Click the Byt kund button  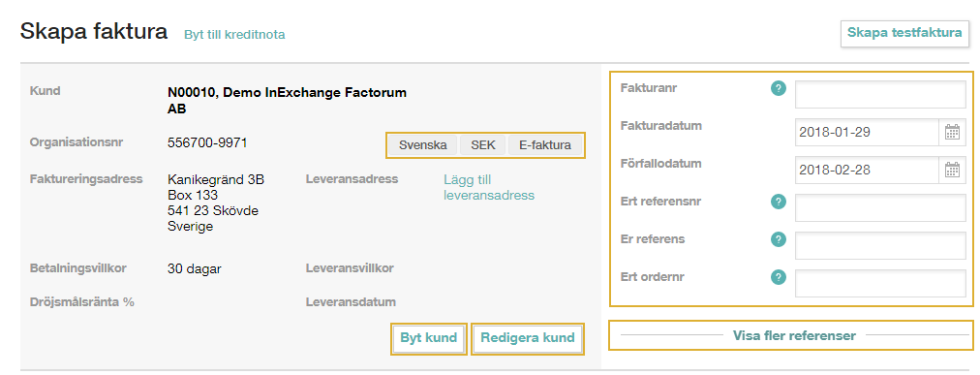(x=429, y=339)
